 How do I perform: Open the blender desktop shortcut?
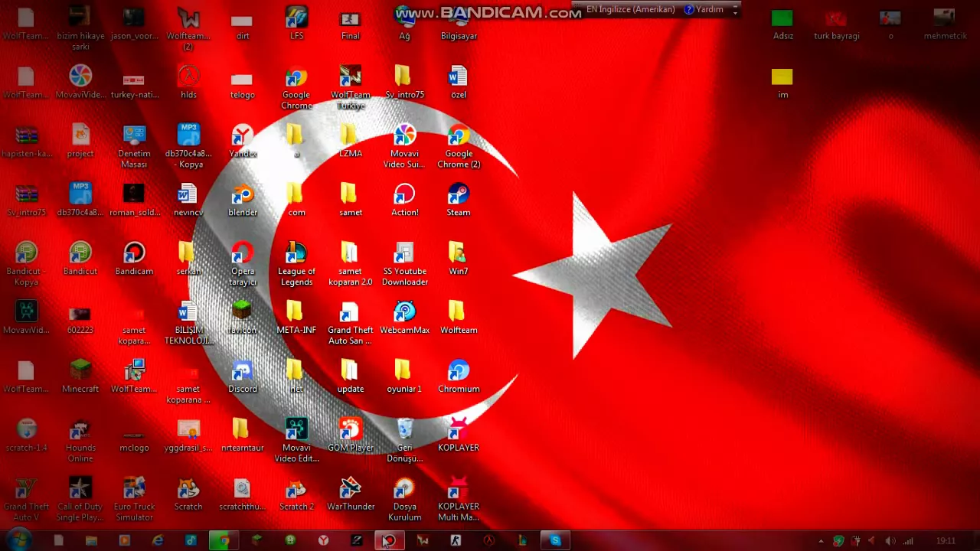point(243,200)
